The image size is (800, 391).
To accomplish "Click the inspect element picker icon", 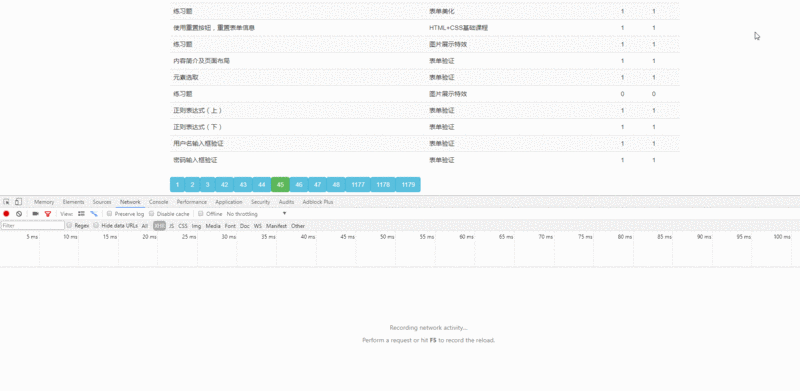I will (6, 202).
